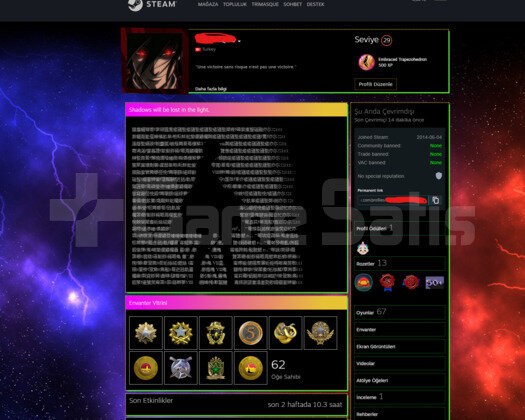Select the gold star medal with crossed rifles
The width and height of the screenshot is (525, 420).
181,333
